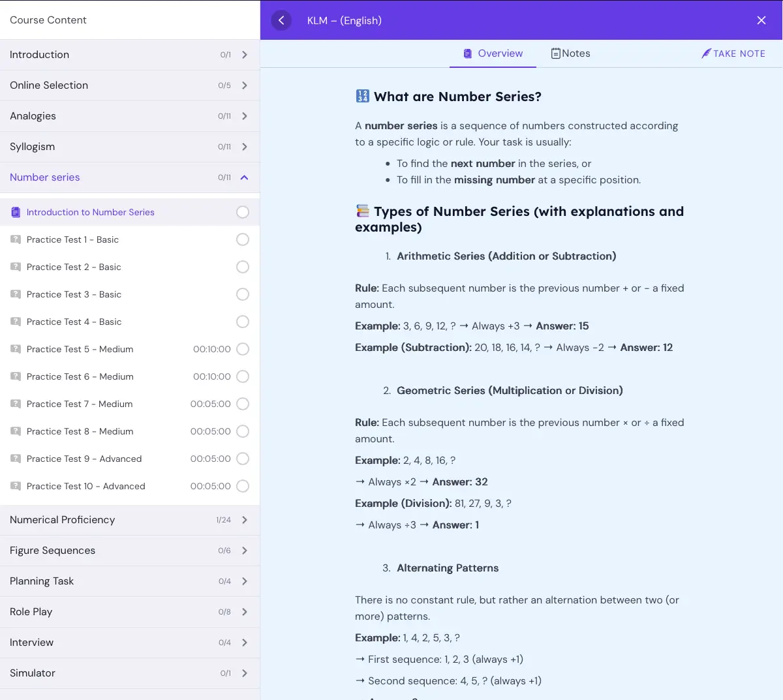
Task: Click quiz icon beside Practice Test 6 - Medium
Action: pyautogui.click(x=16, y=376)
